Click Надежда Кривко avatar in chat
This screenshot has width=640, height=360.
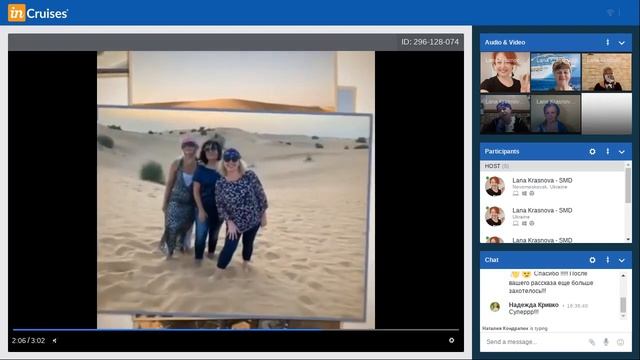click(x=495, y=307)
